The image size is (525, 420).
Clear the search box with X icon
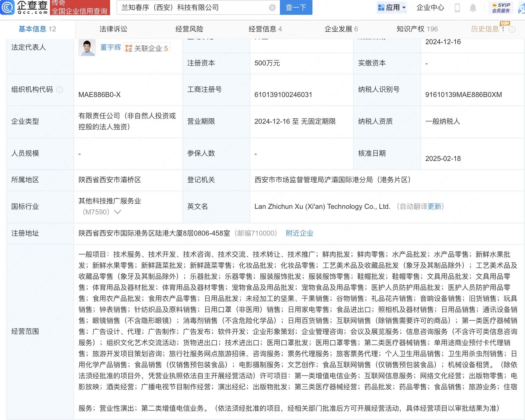coord(272,8)
